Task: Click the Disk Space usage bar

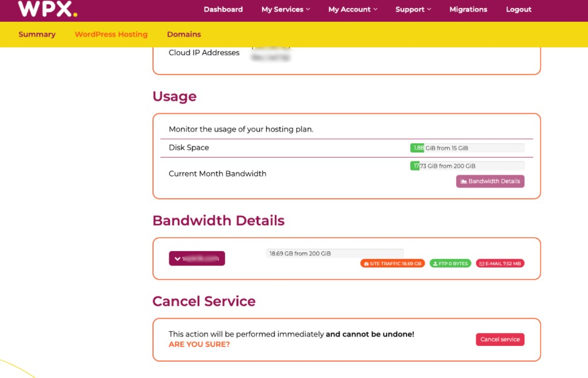Action: pos(467,148)
